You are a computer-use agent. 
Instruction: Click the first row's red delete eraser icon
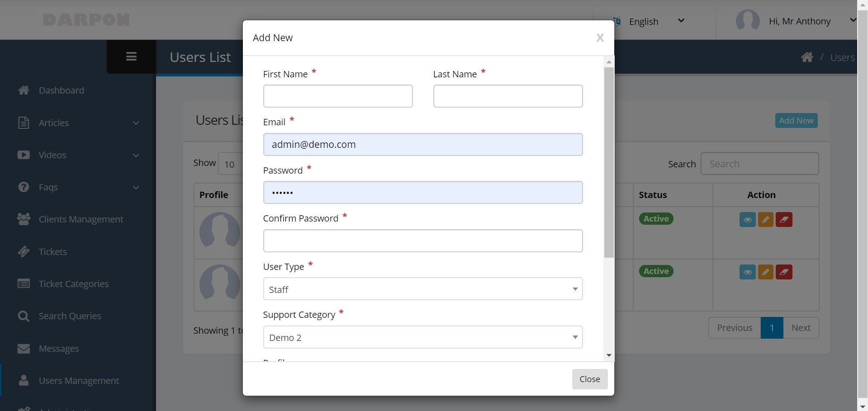tap(784, 220)
